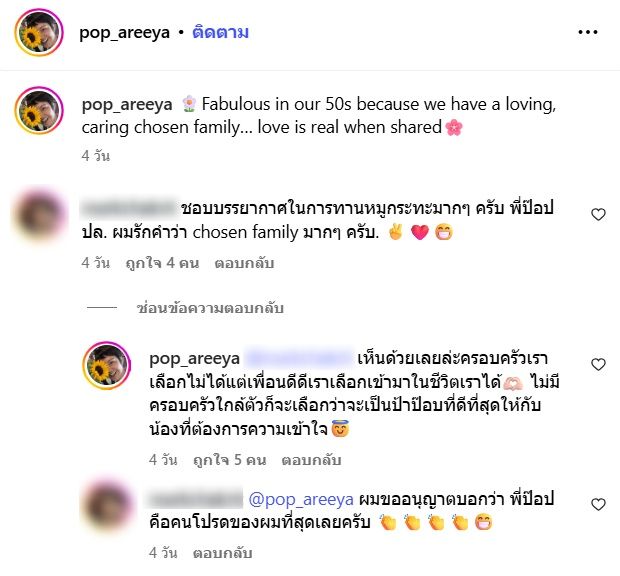Open pop_areeya profile picture in header
Image resolution: width=620 pixels, height=576 pixels.
39,33
